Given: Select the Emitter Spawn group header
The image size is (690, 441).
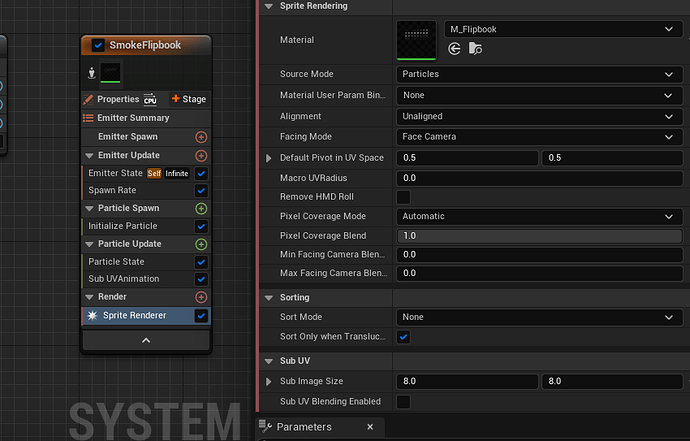Looking at the screenshot, I should click(x=128, y=137).
